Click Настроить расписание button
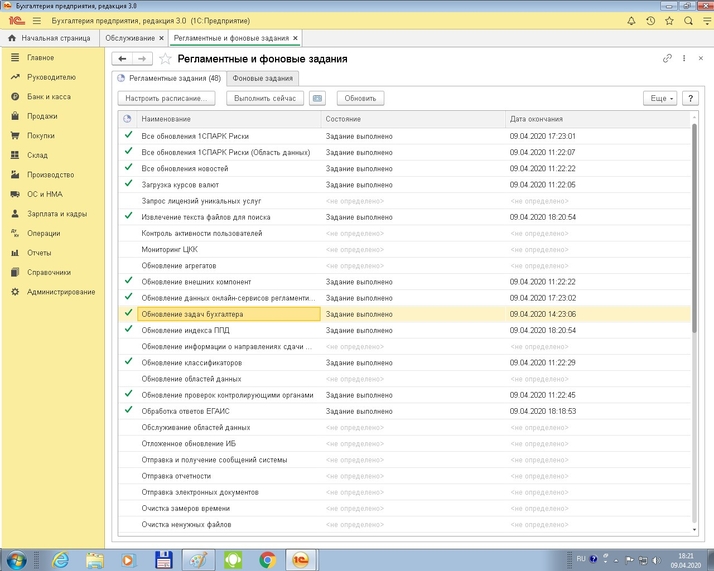 167,98
